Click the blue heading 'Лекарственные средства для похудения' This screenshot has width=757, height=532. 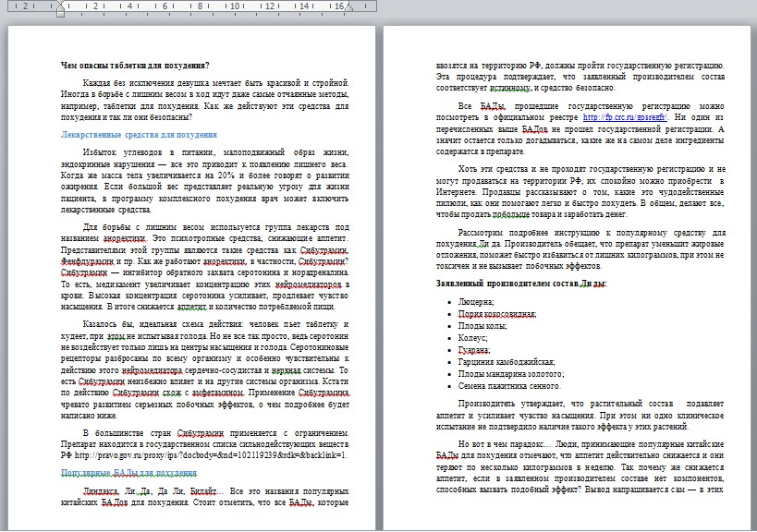139,135
